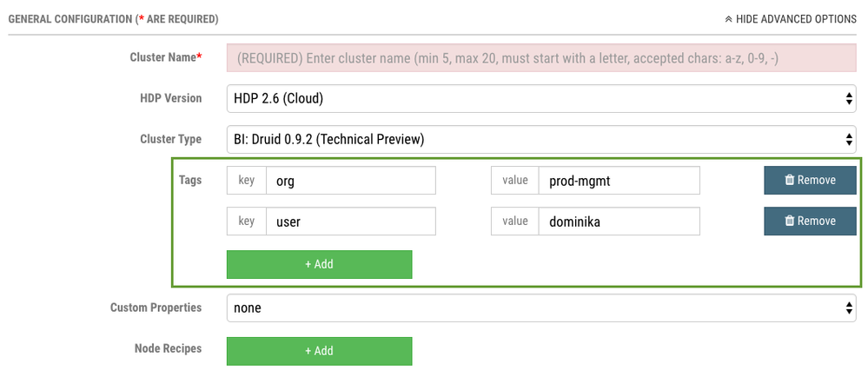Viewport: 868px width, 377px height.
Task: Click the value prefix label beside prod-mgmt
Action: tap(514, 181)
